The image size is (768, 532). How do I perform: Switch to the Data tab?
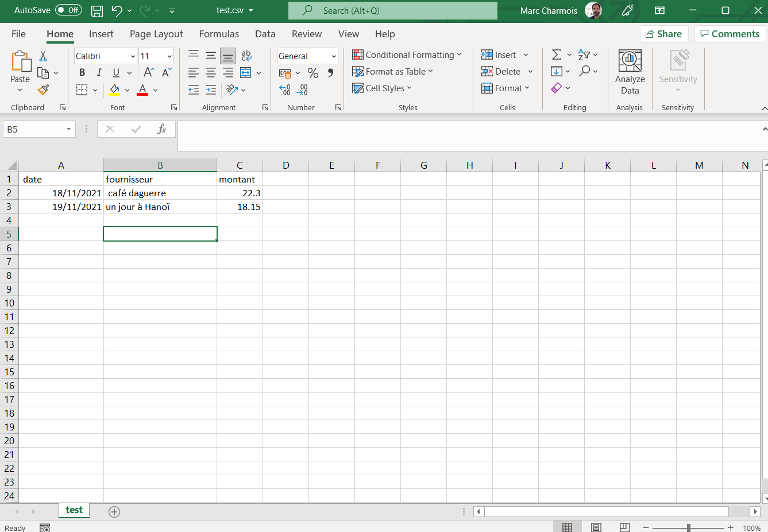pos(265,34)
